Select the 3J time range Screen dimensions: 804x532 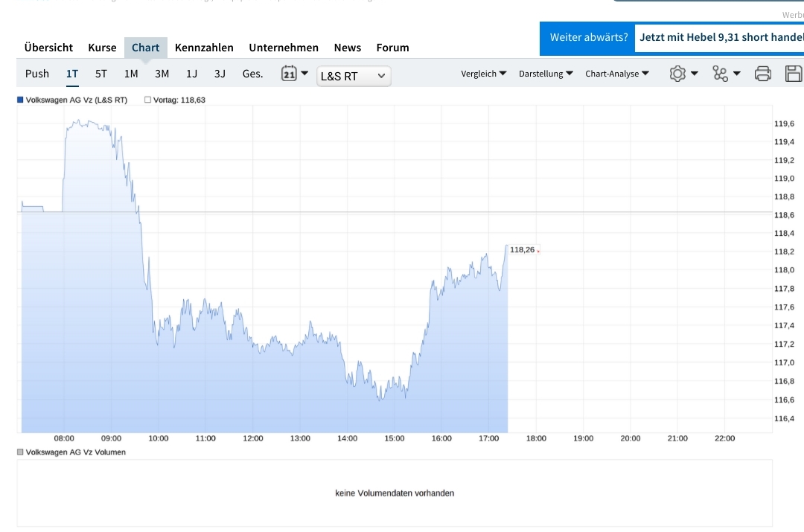click(x=220, y=74)
